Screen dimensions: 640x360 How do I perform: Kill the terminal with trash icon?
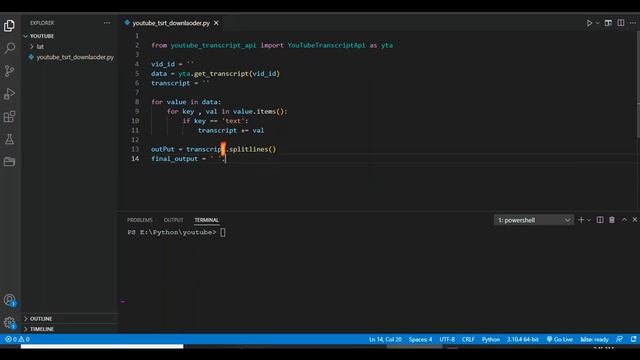click(611, 220)
